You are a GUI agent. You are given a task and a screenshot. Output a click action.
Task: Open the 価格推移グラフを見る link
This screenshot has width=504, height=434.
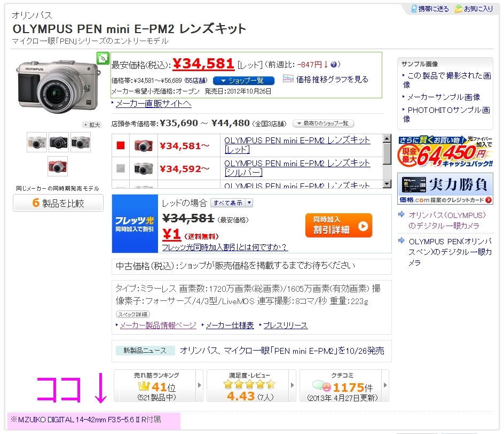pyautogui.click(x=332, y=79)
